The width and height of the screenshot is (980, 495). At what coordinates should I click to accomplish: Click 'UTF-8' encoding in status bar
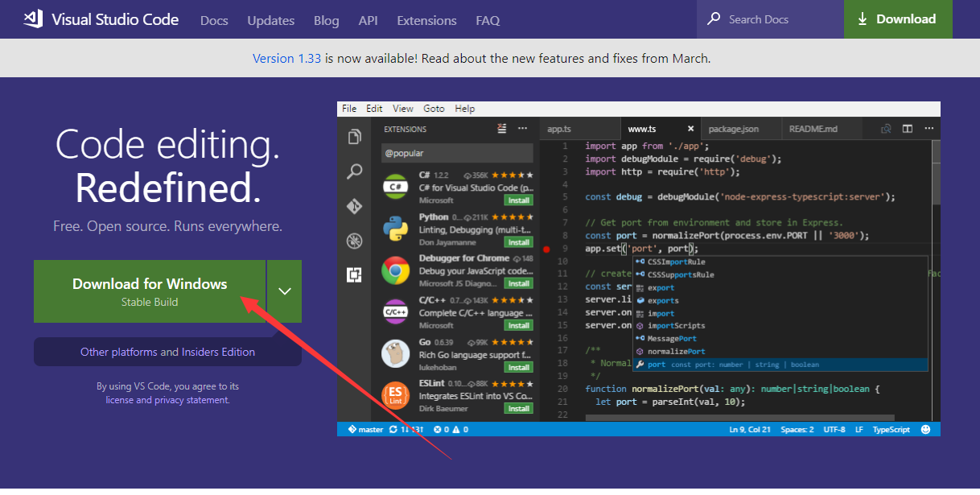pyautogui.click(x=834, y=430)
